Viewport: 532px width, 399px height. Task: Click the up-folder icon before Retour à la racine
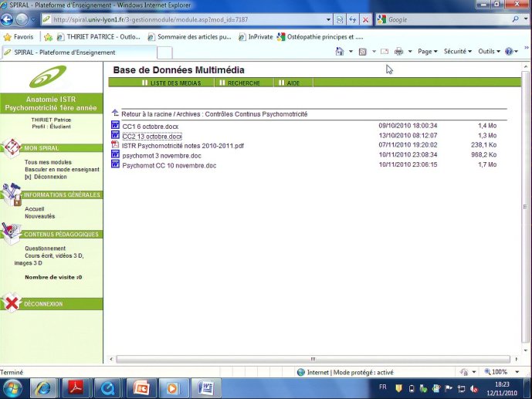[115, 113]
